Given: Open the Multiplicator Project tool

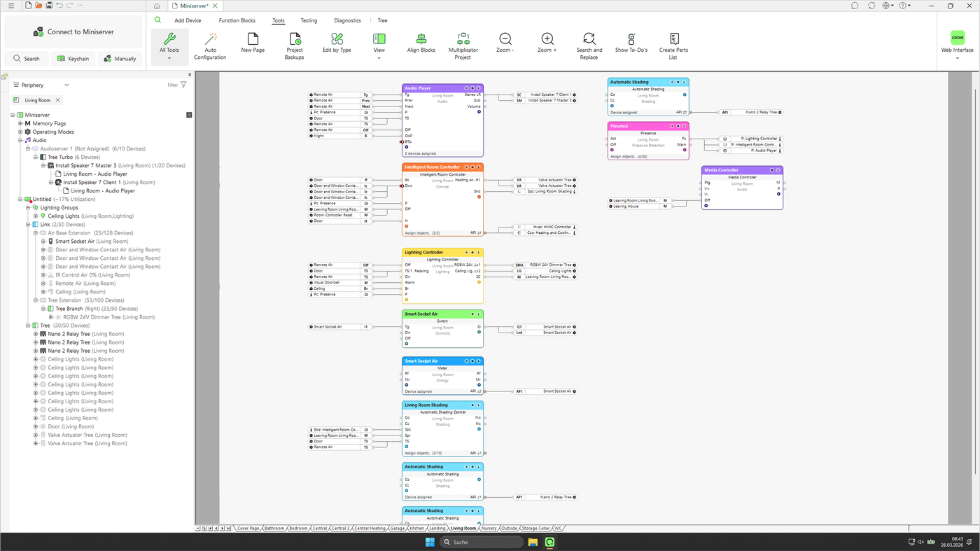Looking at the screenshot, I should 463,46.
